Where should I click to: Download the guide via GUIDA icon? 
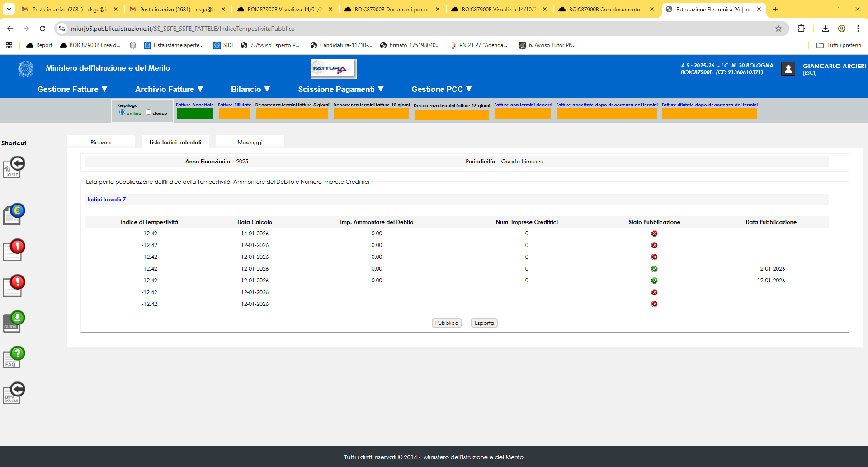point(14,322)
